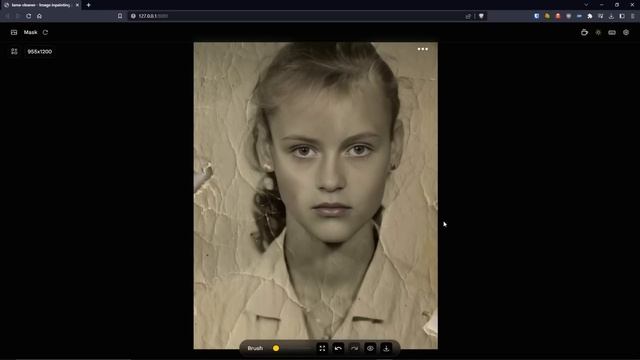Click the portrait photo canvas
The height and width of the screenshot is (360, 640).
pos(316,196)
